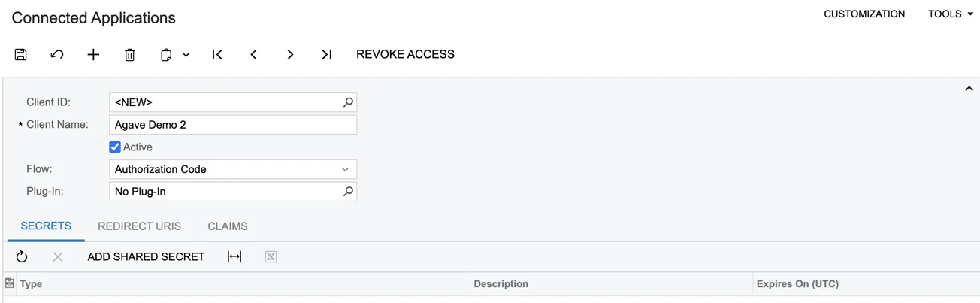
Task: Collapse the form summary panel
Action: 969,89
